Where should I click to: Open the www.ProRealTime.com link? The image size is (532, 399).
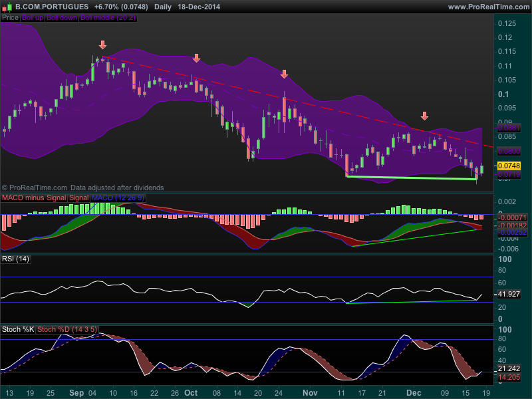click(488, 6)
